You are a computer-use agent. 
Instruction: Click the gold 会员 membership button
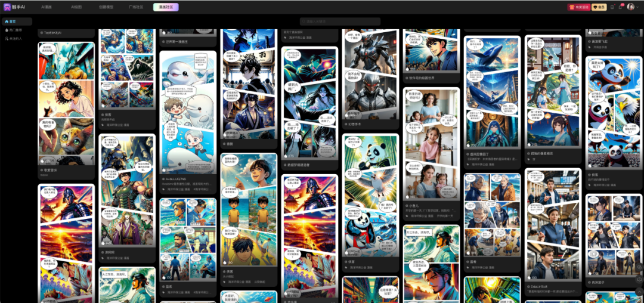pos(599,7)
